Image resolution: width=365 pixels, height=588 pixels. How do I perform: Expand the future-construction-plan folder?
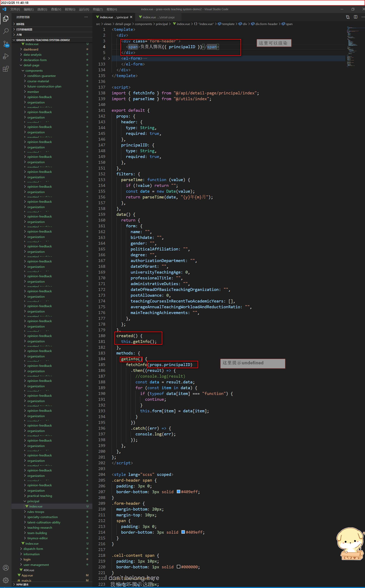point(52,87)
